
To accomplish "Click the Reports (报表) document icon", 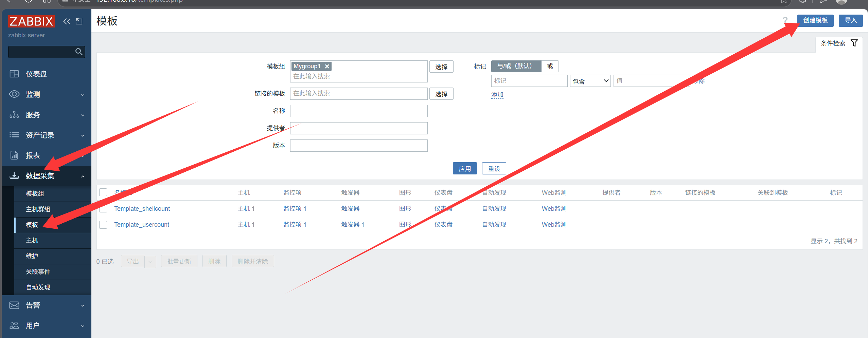I will 14,155.
